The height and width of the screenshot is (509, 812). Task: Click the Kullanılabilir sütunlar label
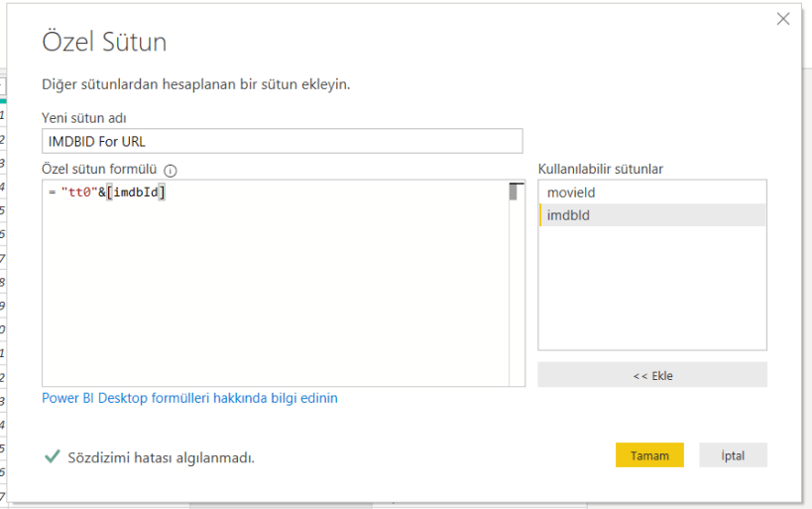pos(600,169)
